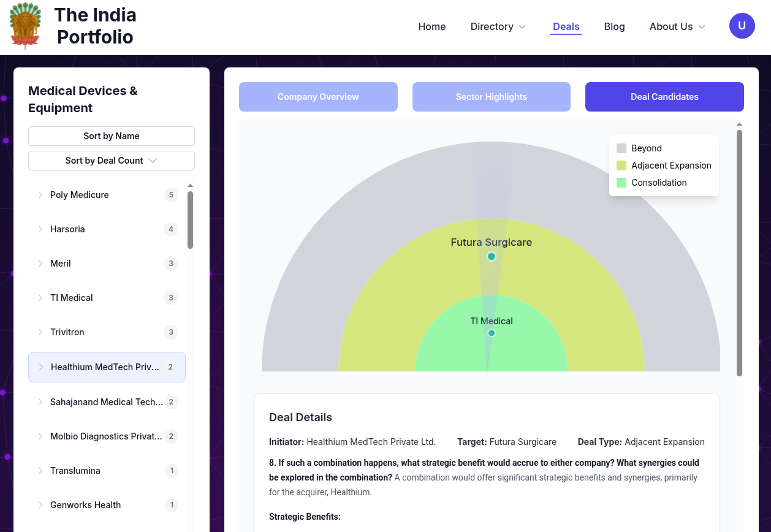Expand the Trivitron company chevron
771x532 pixels.
tap(40, 332)
